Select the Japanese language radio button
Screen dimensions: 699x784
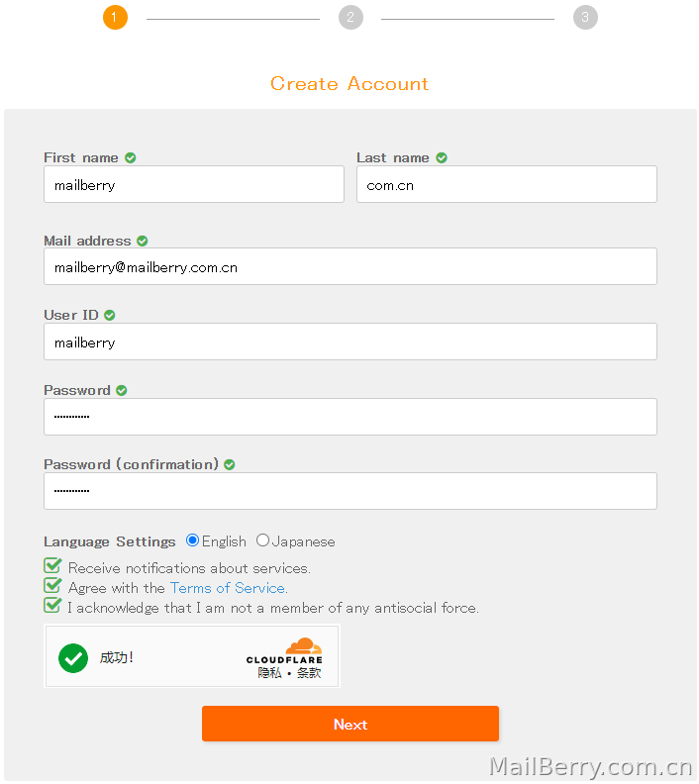(x=262, y=540)
